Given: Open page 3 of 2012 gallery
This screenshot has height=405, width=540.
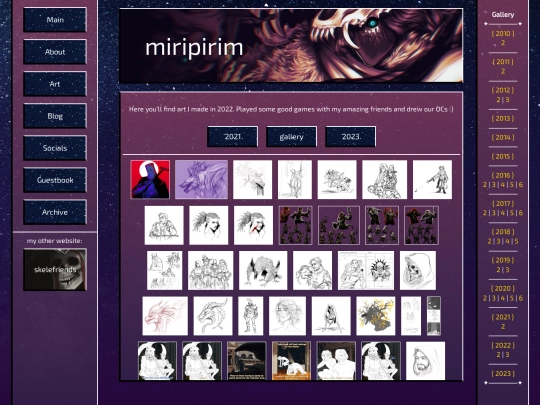Looking at the screenshot, I should (x=507, y=100).
